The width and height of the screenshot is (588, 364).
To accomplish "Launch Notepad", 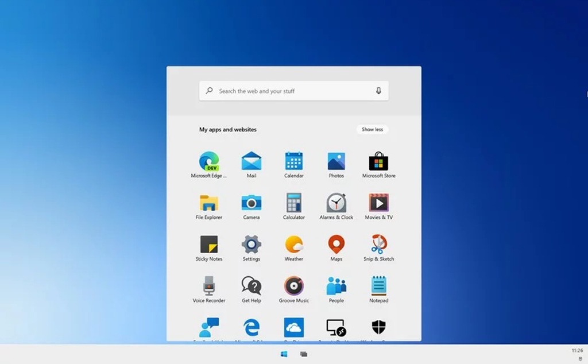I will [x=379, y=290].
